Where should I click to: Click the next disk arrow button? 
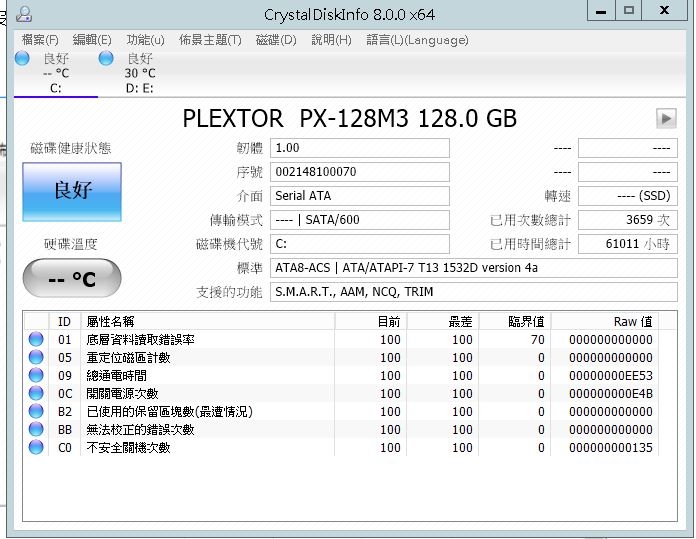pos(666,119)
